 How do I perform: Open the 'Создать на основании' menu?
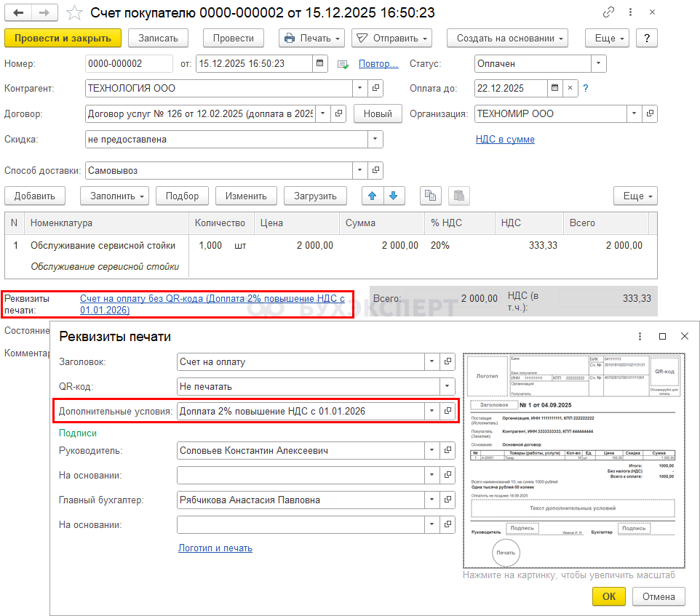coord(507,39)
